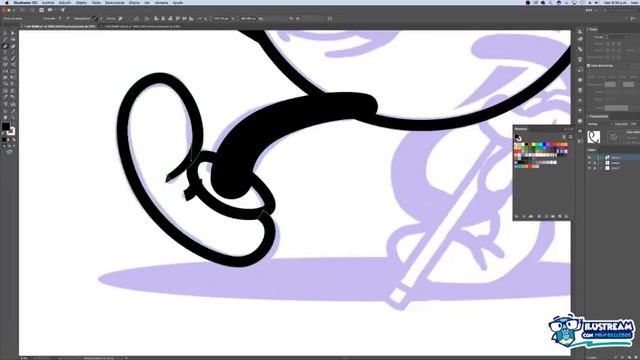
Task: Expand the middle layer's contents
Action: tap(601, 163)
